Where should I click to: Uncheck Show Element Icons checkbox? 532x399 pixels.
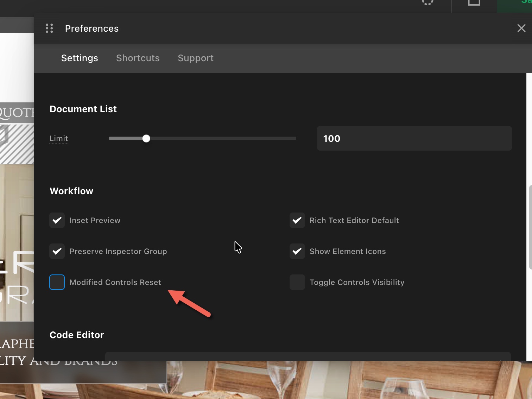297,251
